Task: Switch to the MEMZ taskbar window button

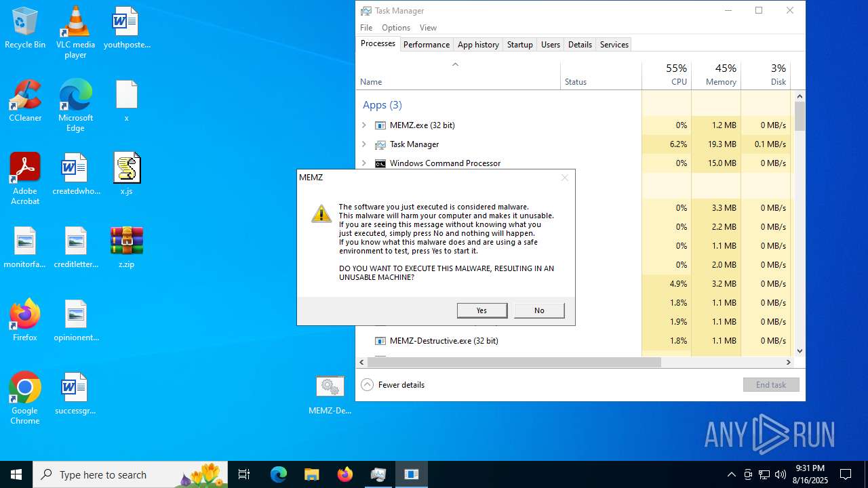Action: [x=411, y=474]
